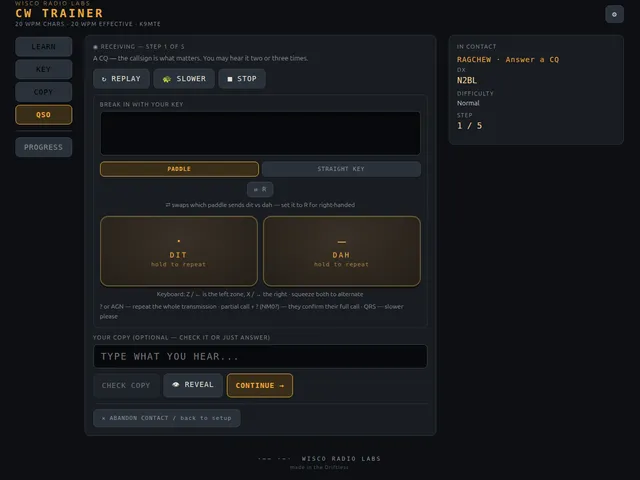The image size is (640, 480).
Task: Open the Progress section
Action: pos(44,147)
